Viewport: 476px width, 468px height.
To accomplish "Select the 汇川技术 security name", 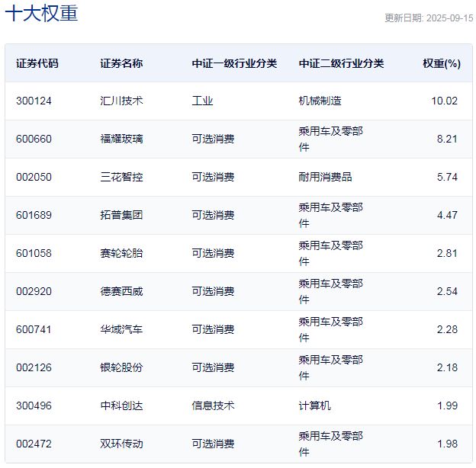I will (121, 101).
